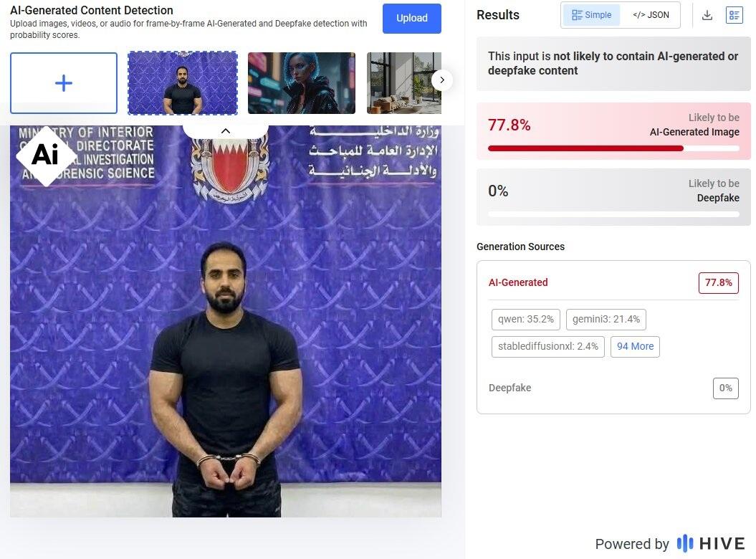Click the AI-Generated 77.8% score badge

click(x=719, y=282)
